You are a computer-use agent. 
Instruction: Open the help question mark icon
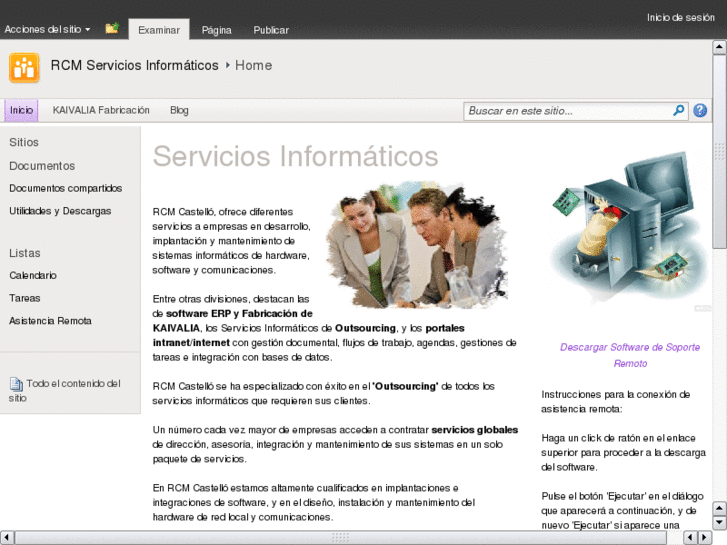click(700, 111)
